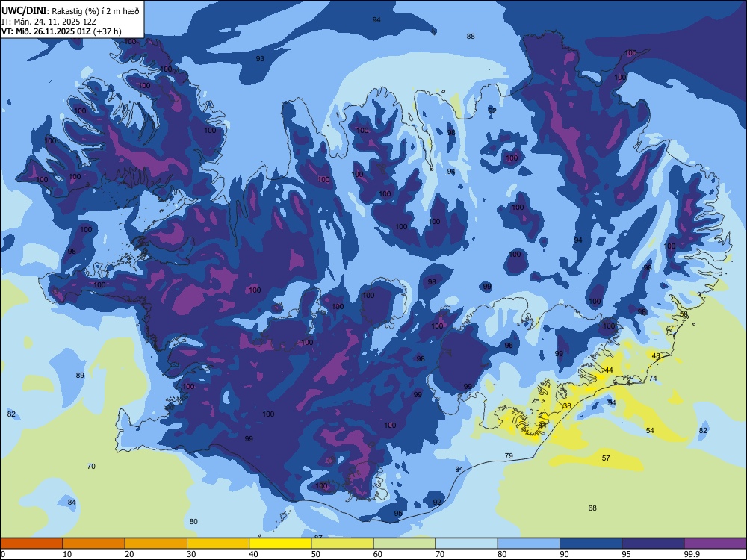747x560 pixels.
Task: Click the legend tick label '30'
Action: [x=191, y=554]
